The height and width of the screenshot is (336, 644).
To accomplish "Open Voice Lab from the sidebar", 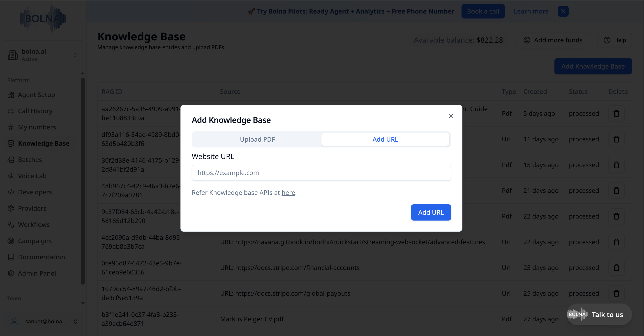I will click(32, 176).
